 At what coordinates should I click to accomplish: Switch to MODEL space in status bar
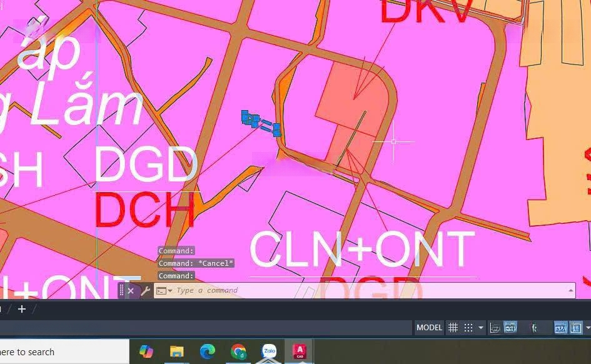(429, 328)
